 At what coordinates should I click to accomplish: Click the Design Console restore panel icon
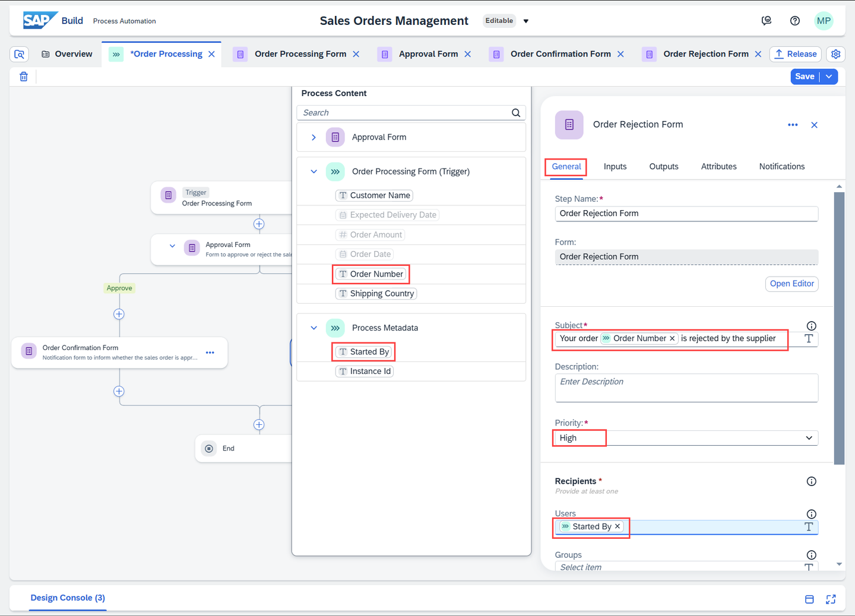pos(809,599)
